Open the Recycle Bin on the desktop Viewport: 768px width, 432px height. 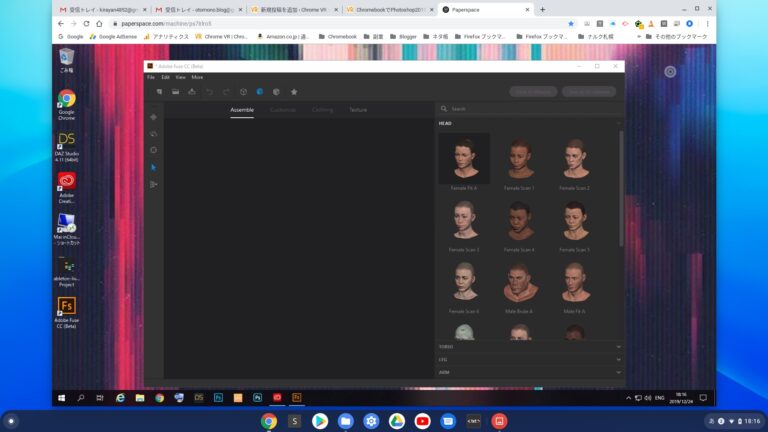point(67,61)
